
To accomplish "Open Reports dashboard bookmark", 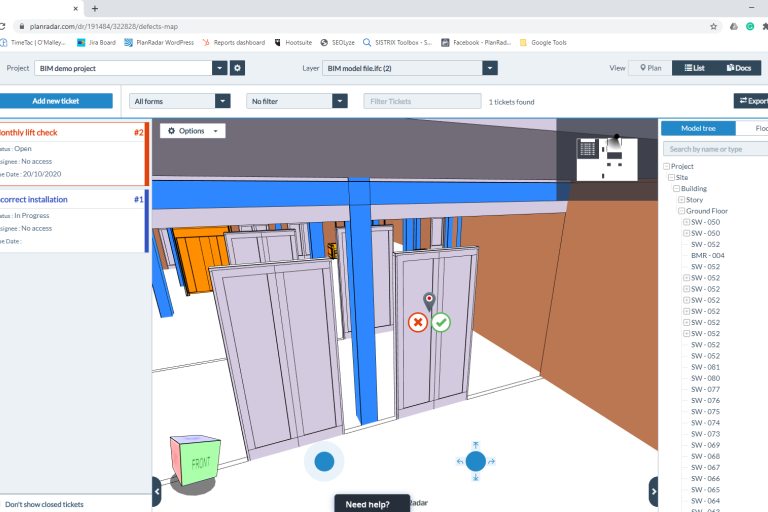I will point(234,43).
